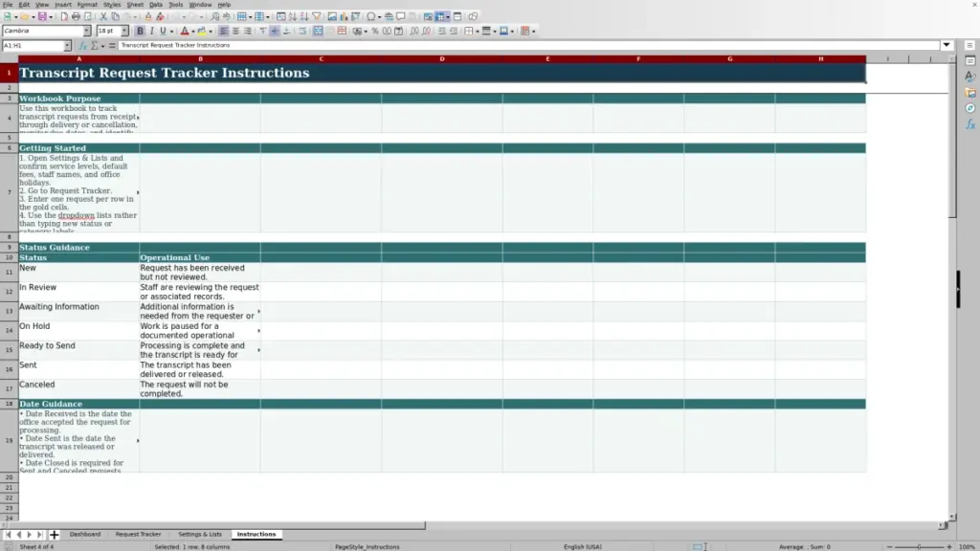Open the Font Name dropdown
The width and height of the screenshot is (980, 551).
click(87, 31)
